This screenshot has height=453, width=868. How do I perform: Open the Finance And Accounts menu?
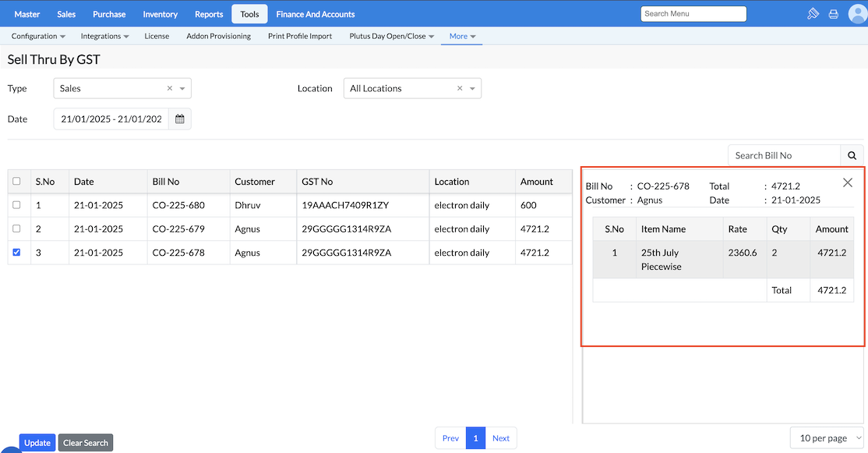coord(315,14)
